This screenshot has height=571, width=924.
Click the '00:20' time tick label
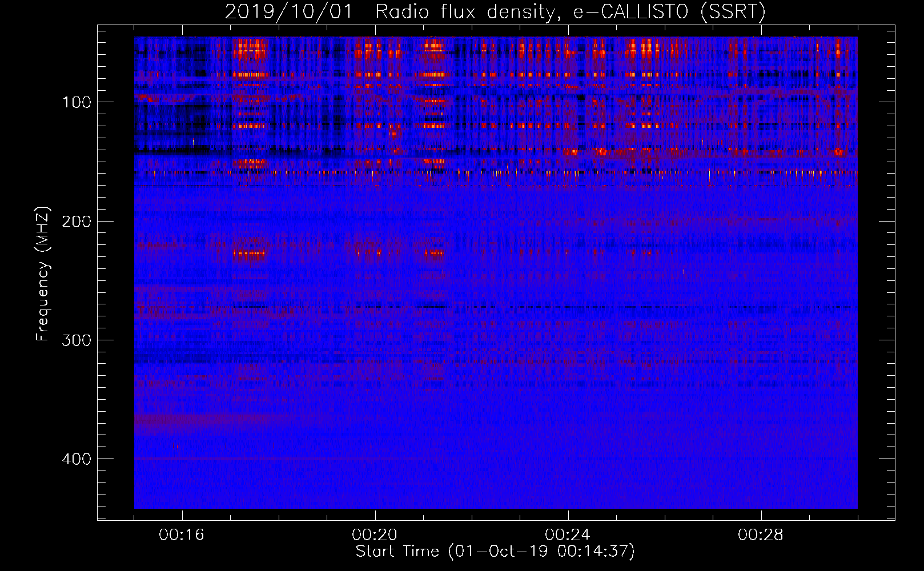[x=375, y=535]
